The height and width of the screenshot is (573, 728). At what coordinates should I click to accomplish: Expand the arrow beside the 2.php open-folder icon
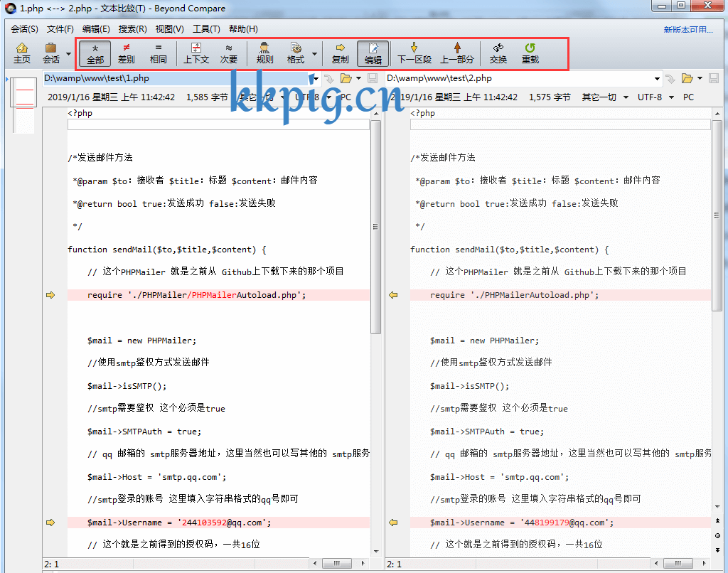[x=700, y=78]
